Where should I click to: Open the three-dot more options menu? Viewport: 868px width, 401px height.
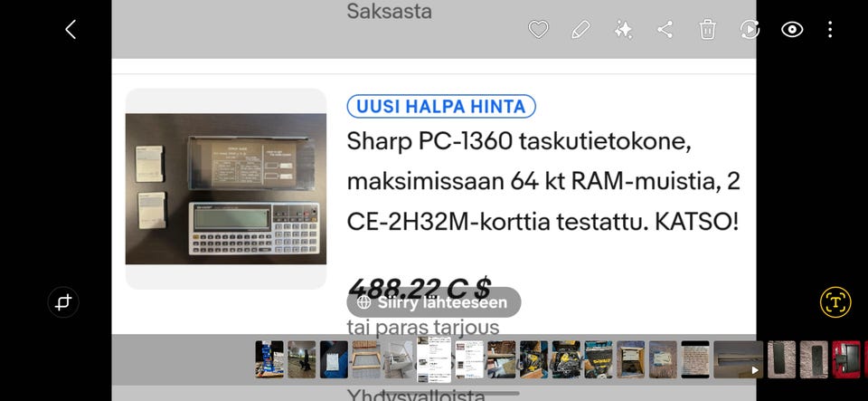tap(830, 29)
